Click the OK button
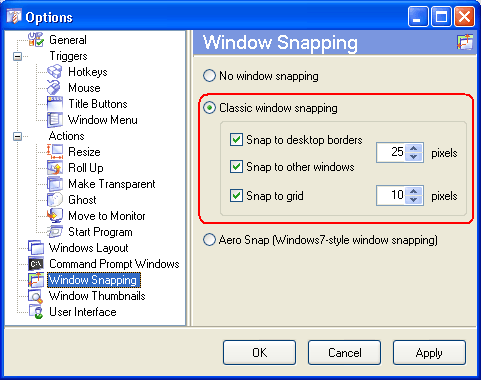481x380 pixels. tap(259, 352)
